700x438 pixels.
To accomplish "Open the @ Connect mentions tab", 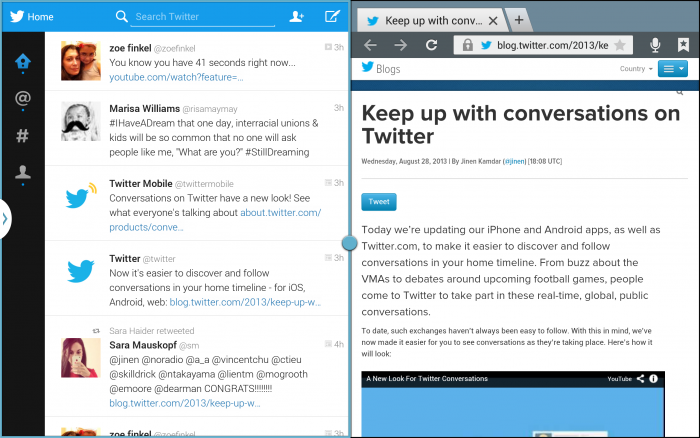I will [x=22, y=98].
